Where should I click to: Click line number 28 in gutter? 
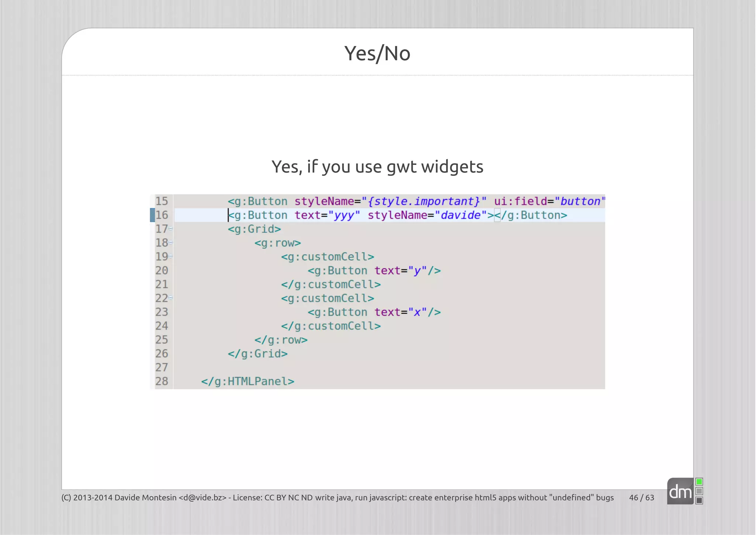(162, 381)
